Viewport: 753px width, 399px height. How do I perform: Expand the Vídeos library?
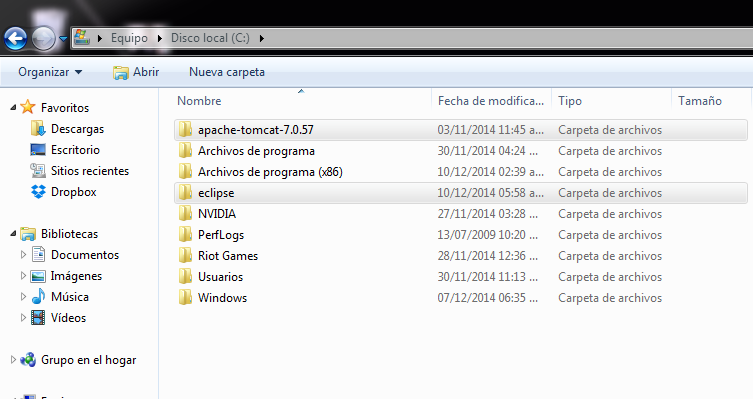pos(23,317)
